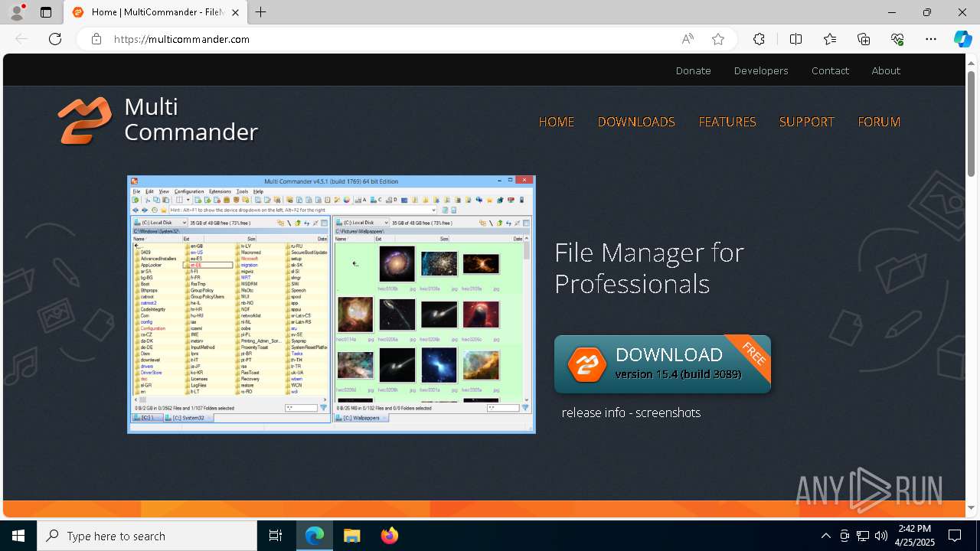Click the profile icon in browser title bar
Screen dimensions: 980x551
coord(17,12)
